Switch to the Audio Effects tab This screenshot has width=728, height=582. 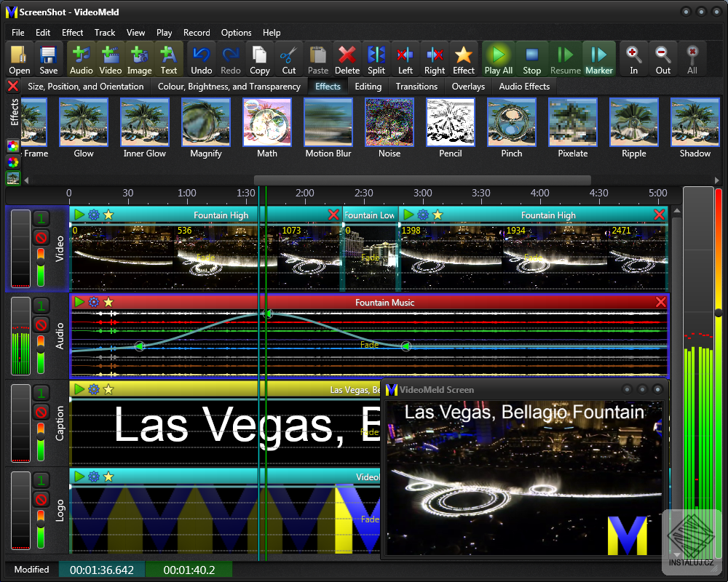[x=524, y=87]
